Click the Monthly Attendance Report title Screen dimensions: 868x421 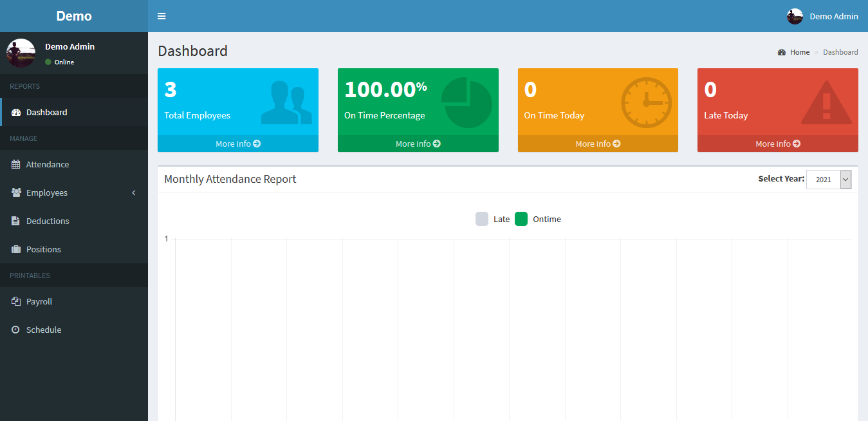(230, 179)
